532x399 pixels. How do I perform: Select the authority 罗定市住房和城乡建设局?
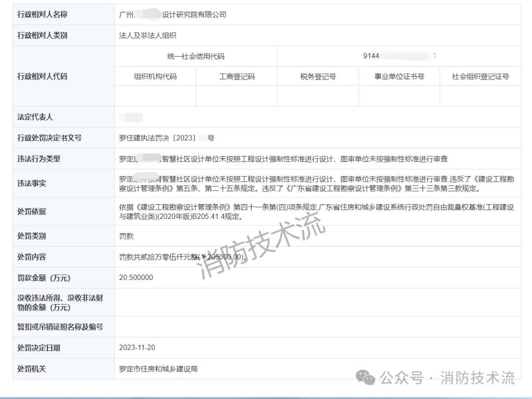coord(159,369)
